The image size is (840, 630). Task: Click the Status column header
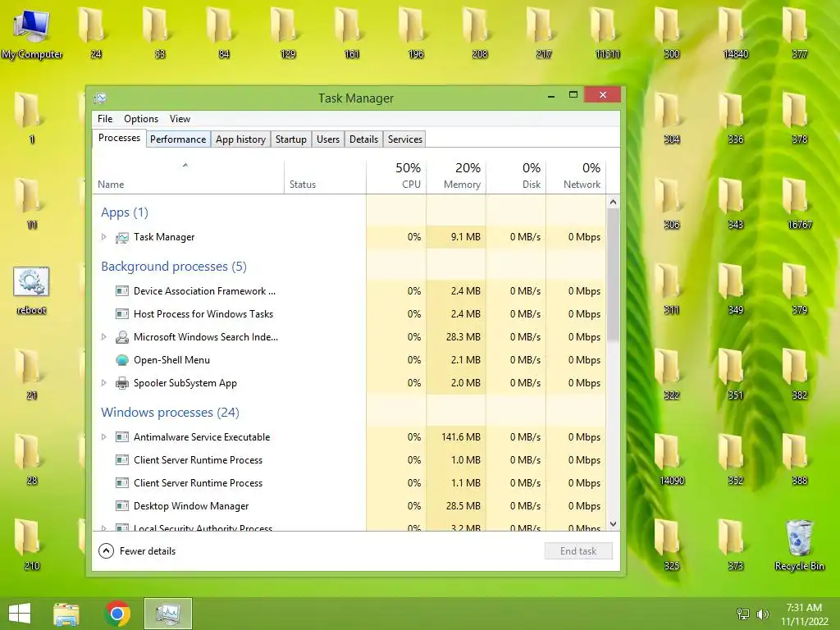coord(325,176)
